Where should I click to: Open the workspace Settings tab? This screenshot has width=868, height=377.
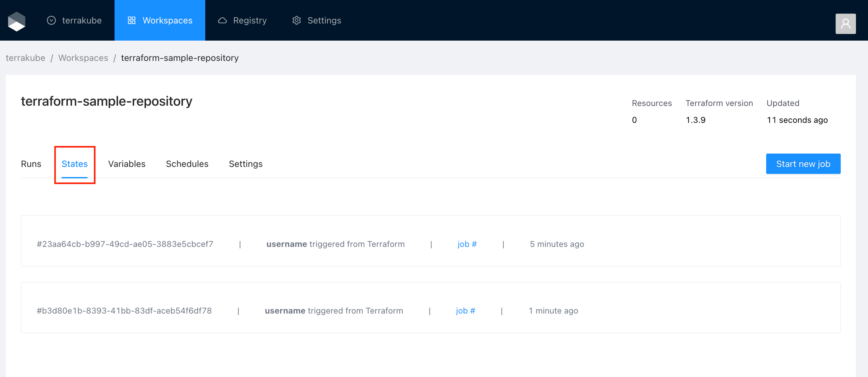pyautogui.click(x=246, y=164)
